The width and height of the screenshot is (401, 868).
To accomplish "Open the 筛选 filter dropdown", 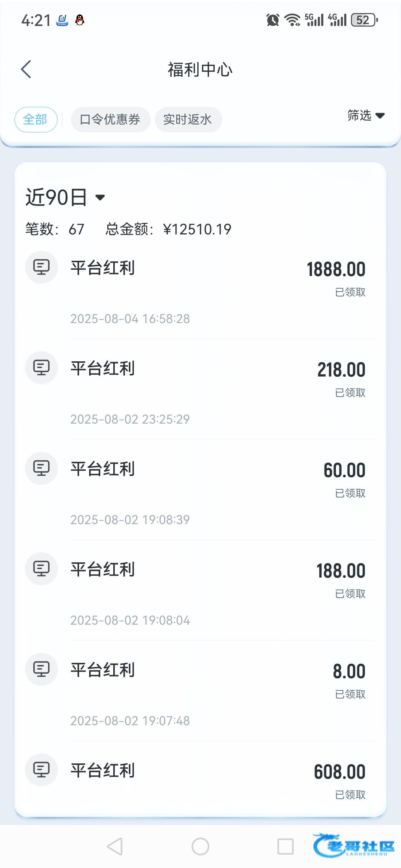I will (365, 115).
